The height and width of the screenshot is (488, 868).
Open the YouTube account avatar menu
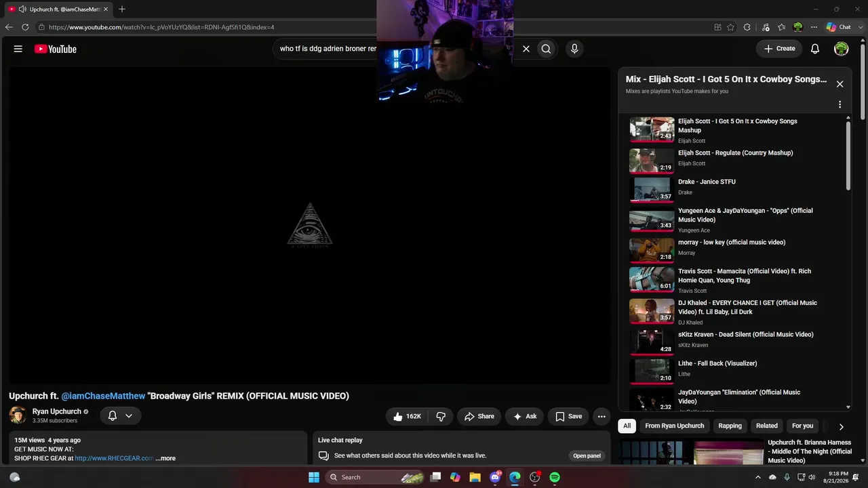click(x=842, y=49)
